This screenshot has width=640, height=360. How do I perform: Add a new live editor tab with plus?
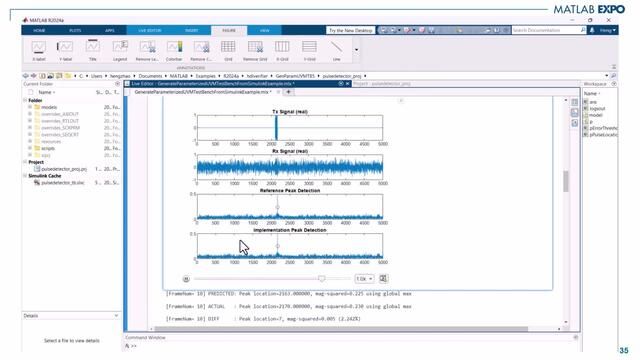(289, 92)
